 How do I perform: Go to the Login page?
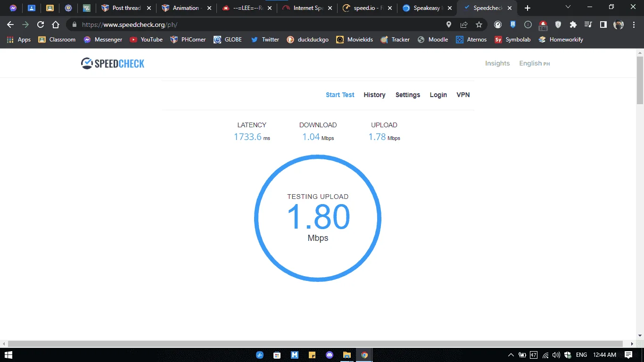click(x=438, y=95)
